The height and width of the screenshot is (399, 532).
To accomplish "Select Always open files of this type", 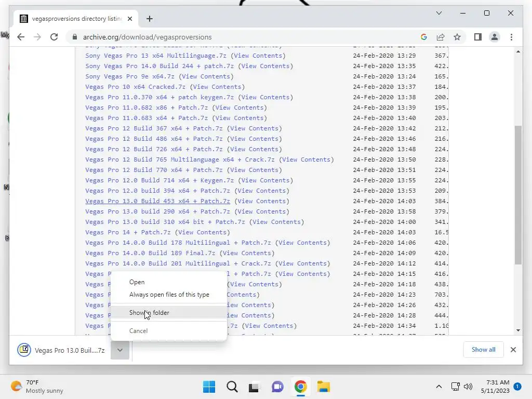I will tap(169, 295).
